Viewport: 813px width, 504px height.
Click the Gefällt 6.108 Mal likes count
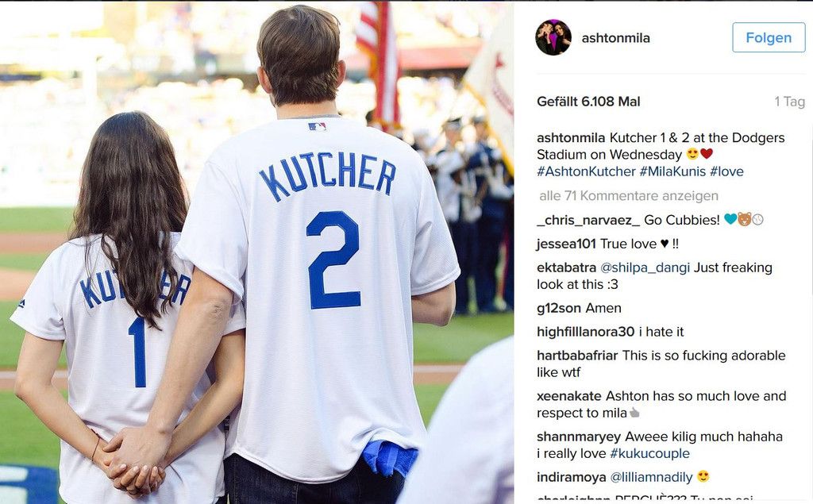coord(588,102)
